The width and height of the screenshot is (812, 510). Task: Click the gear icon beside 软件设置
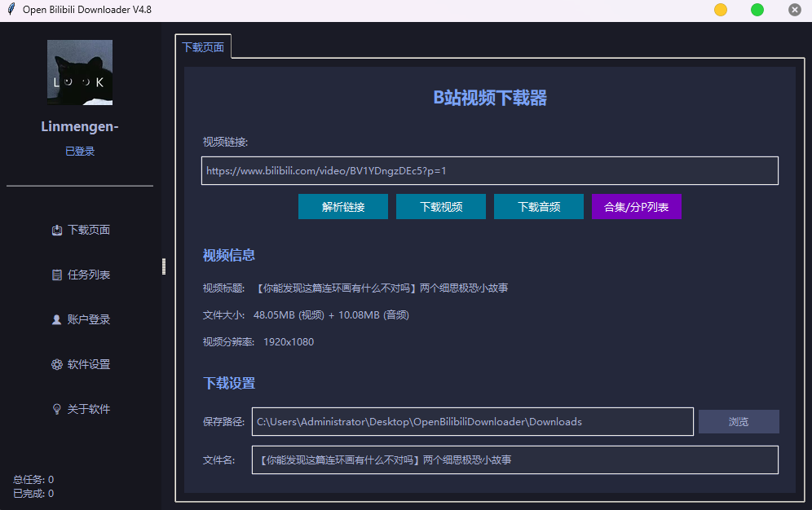(x=57, y=365)
